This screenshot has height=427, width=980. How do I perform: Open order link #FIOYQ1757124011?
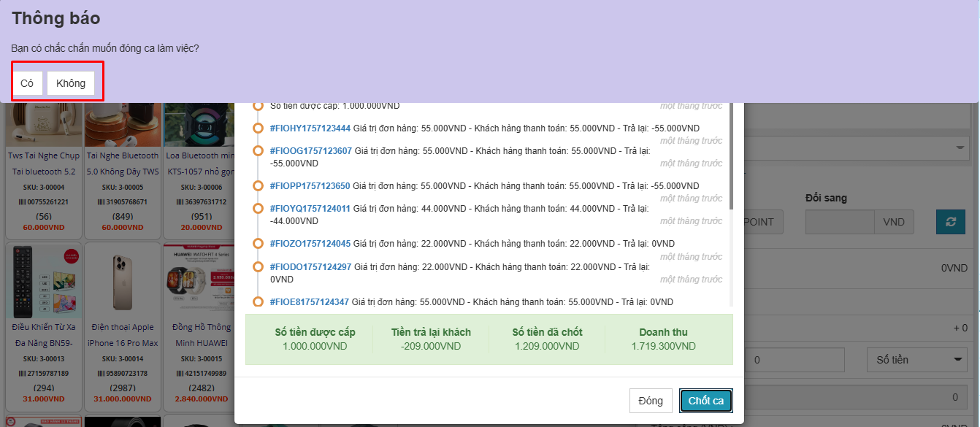[x=310, y=209]
